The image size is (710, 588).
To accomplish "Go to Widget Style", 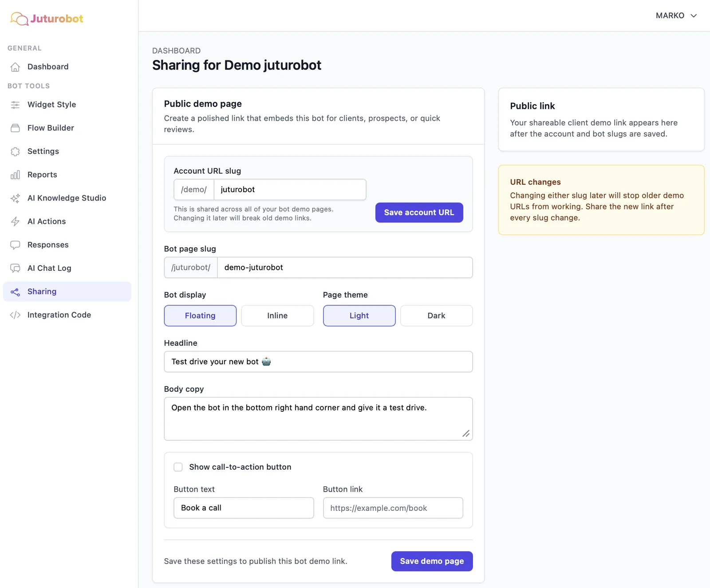I will tap(67, 105).
